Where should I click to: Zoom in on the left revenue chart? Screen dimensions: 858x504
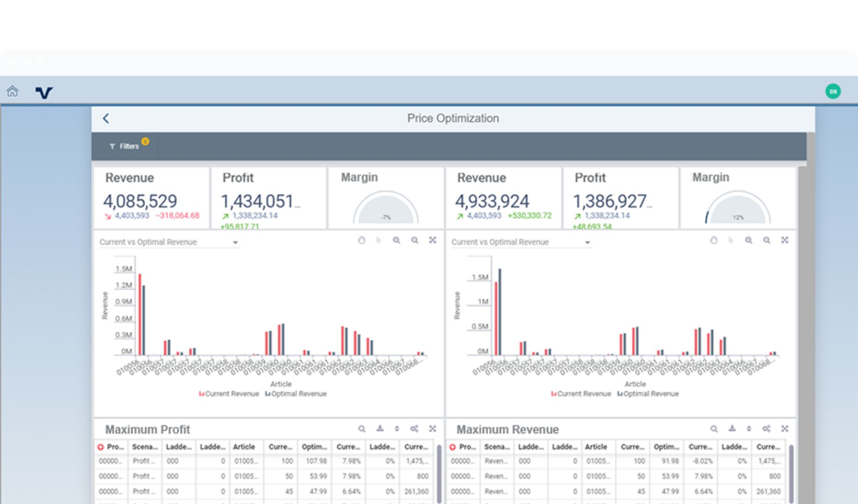[396, 240]
